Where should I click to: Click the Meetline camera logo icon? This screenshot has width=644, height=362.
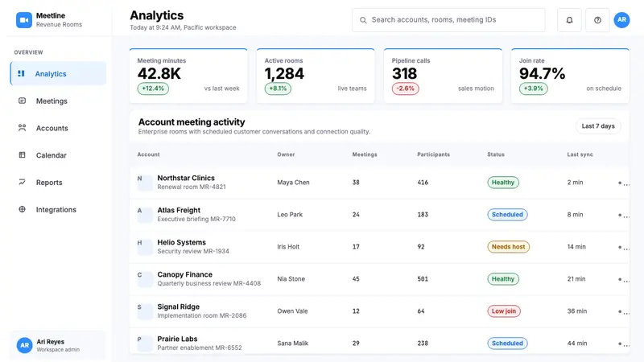tap(24, 19)
